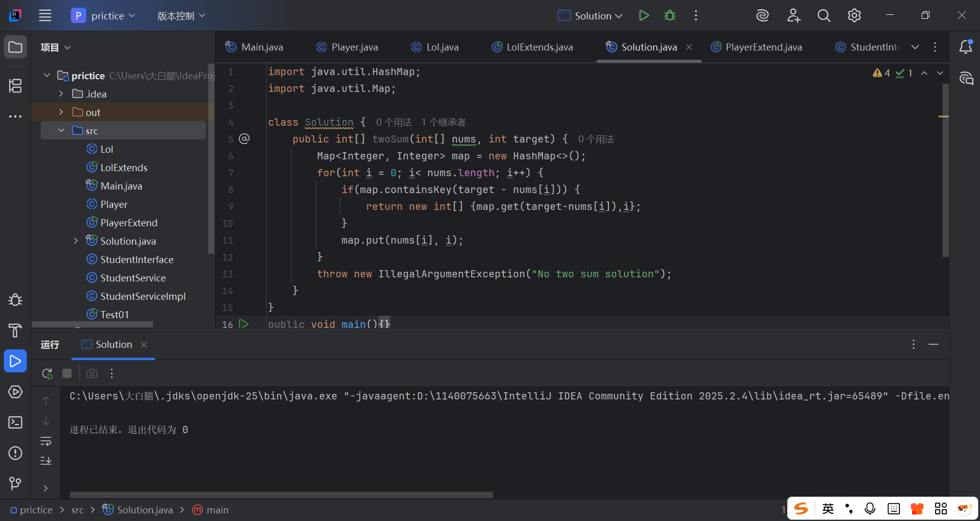Viewport: 980px width, 521px height.
Task: Toggle soft-wrap in console
Action: tap(46, 441)
